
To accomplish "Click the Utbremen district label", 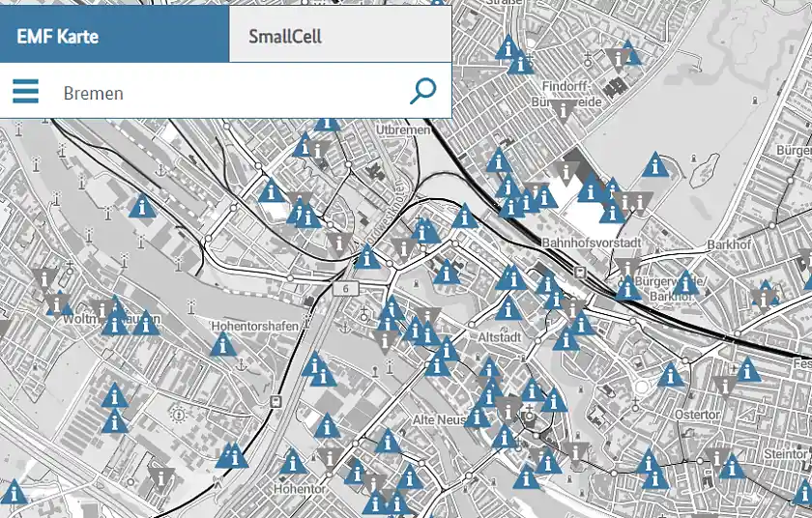I will click(402, 129).
